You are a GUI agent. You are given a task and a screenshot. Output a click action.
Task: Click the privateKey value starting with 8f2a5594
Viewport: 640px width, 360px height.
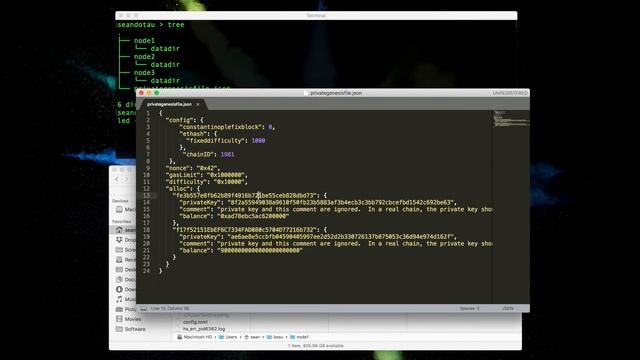pyautogui.click(x=341, y=202)
